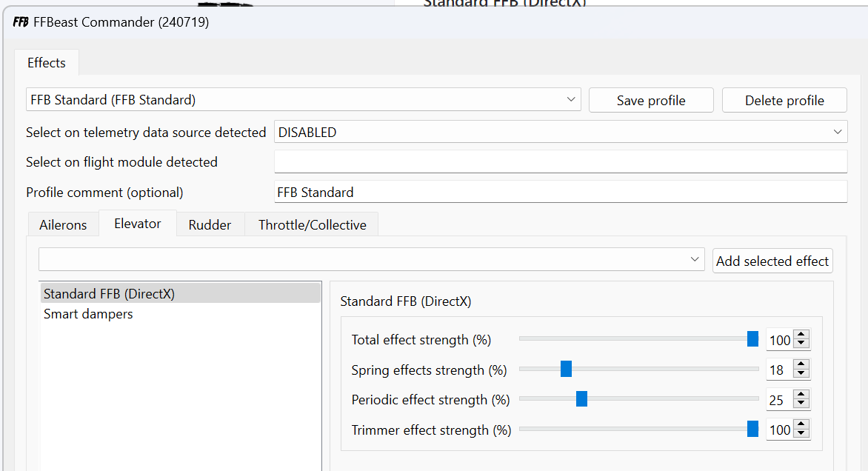Decrement Periodic effect strength spinner down

click(x=801, y=404)
